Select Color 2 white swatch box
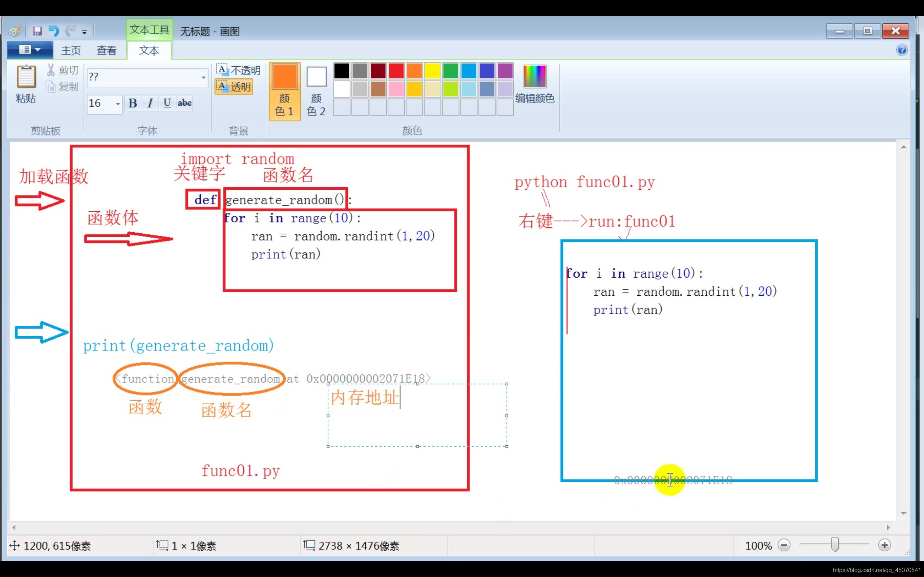The width and height of the screenshot is (924, 577). point(316,77)
